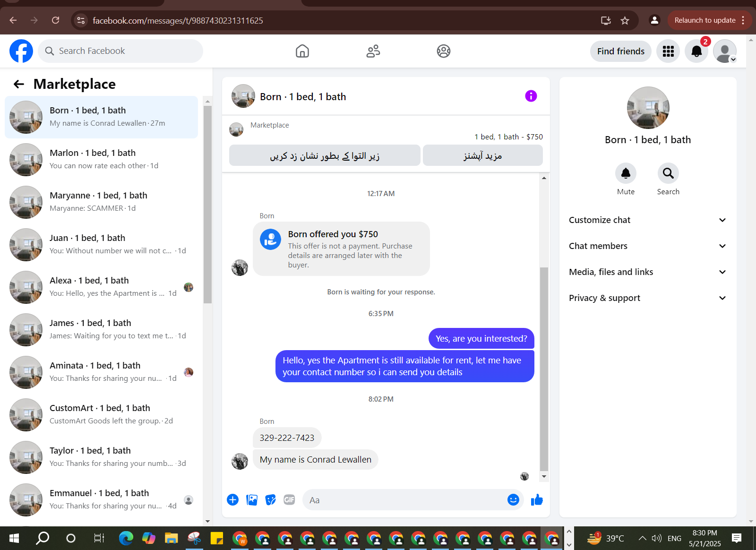This screenshot has height=550, width=756.
Task: Open the taskbar volume icon
Action: (656, 538)
